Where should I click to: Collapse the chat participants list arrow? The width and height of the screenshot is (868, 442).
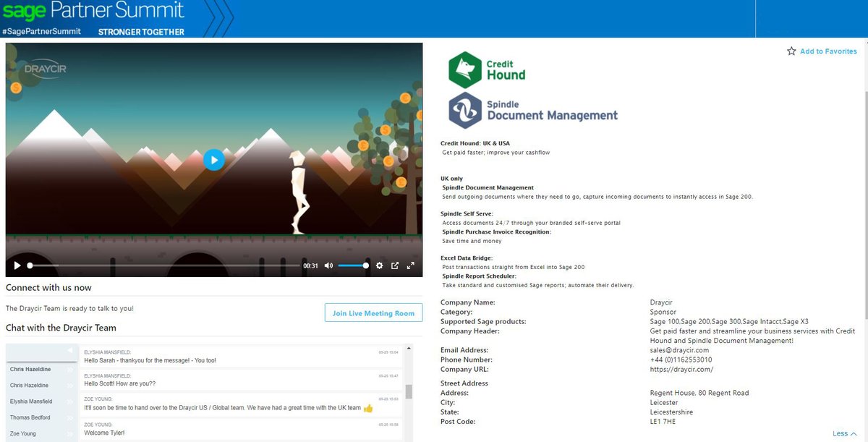pos(70,351)
